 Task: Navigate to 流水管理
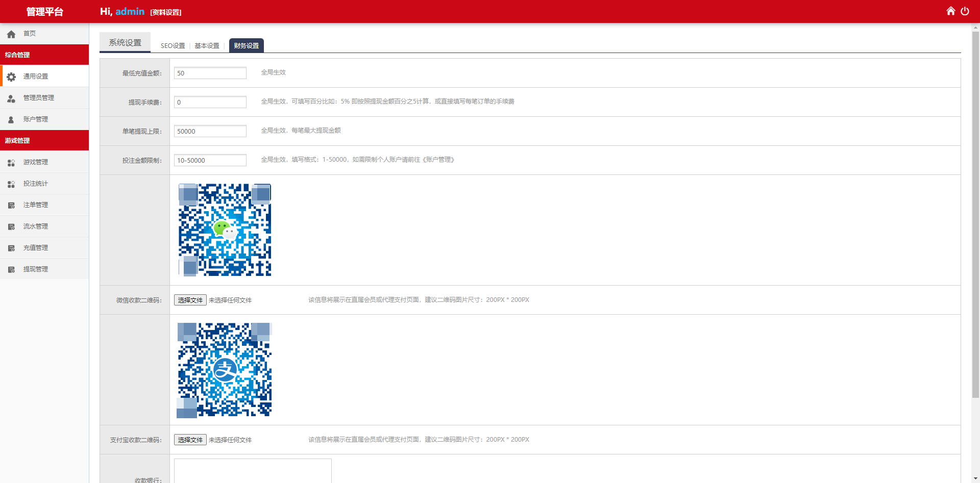coord(44,226)
